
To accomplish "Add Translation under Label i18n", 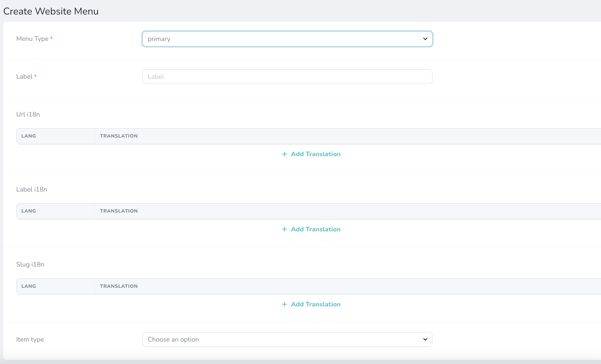I will [x=315, y=229].
